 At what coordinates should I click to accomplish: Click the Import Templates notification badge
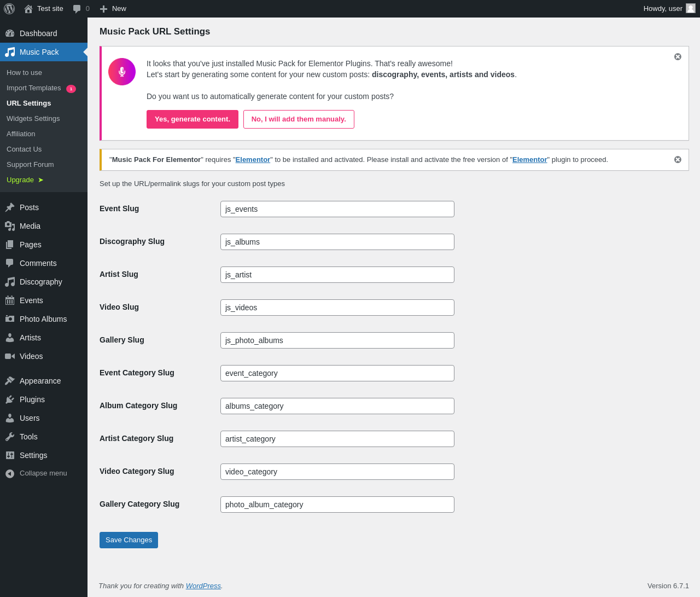point(71,89)
